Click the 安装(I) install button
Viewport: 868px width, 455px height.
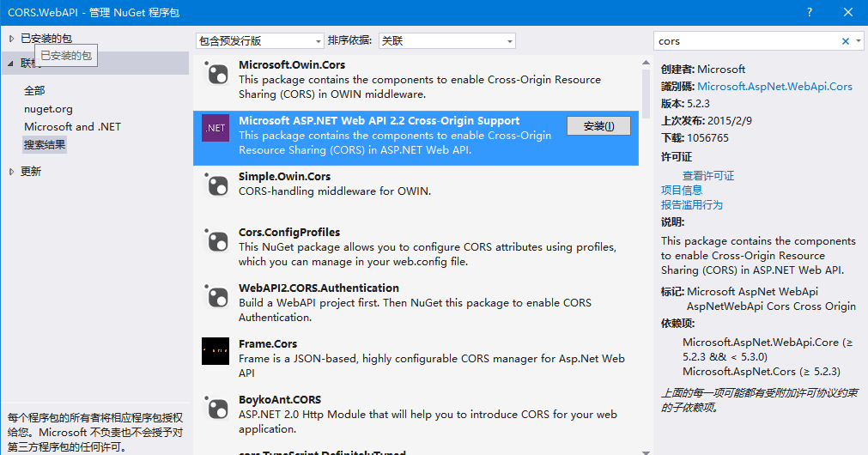(x=598, y=126)
